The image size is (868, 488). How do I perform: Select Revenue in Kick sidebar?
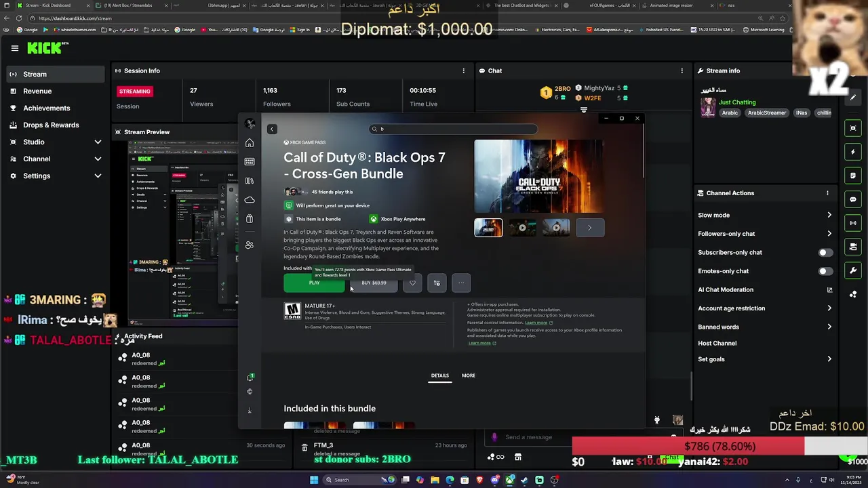click(x=55, y=91)
